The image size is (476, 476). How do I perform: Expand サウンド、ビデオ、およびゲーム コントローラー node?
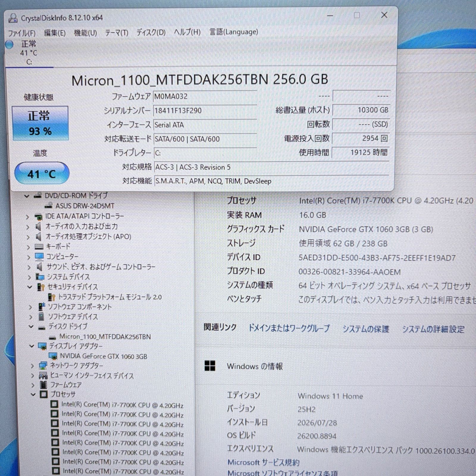[x=29, y=267]
